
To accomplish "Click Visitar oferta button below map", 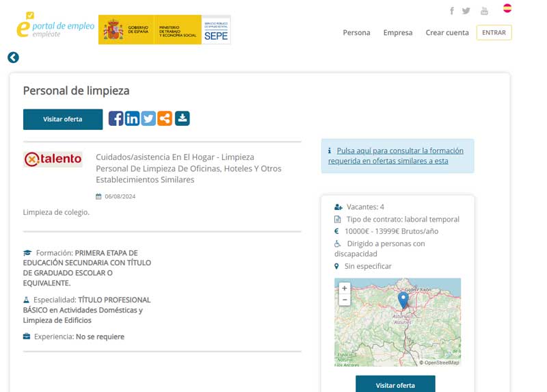I will 395,384.
